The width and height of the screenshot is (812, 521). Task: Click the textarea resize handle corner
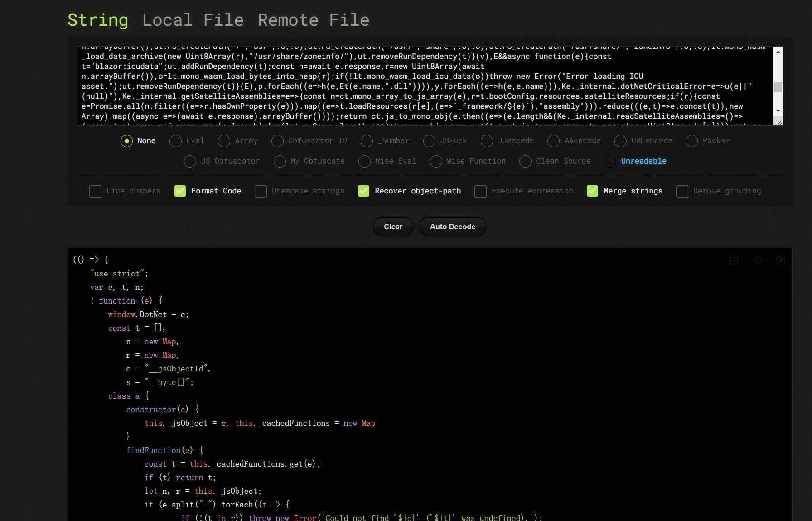point(779,122)
